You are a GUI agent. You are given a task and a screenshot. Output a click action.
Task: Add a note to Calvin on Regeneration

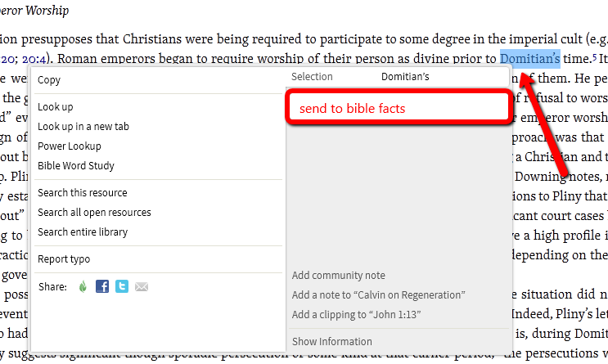coord(378,294)
